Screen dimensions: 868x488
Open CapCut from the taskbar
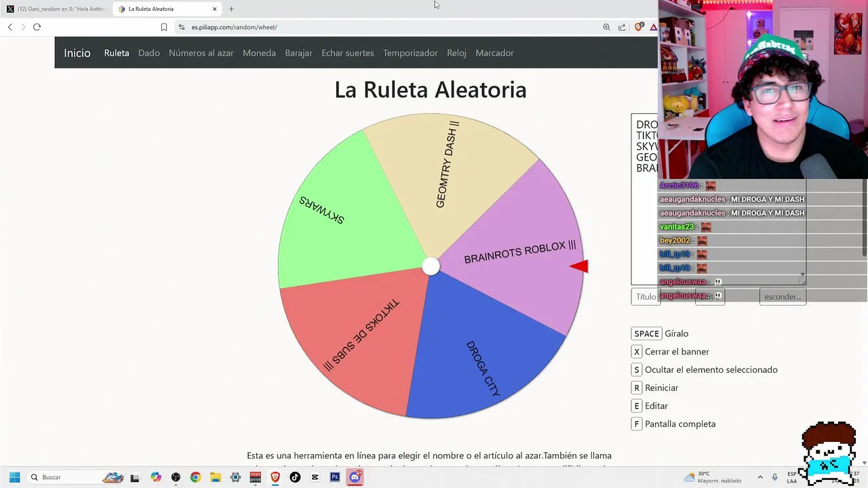pyautogui.click(x=315, y=477)
